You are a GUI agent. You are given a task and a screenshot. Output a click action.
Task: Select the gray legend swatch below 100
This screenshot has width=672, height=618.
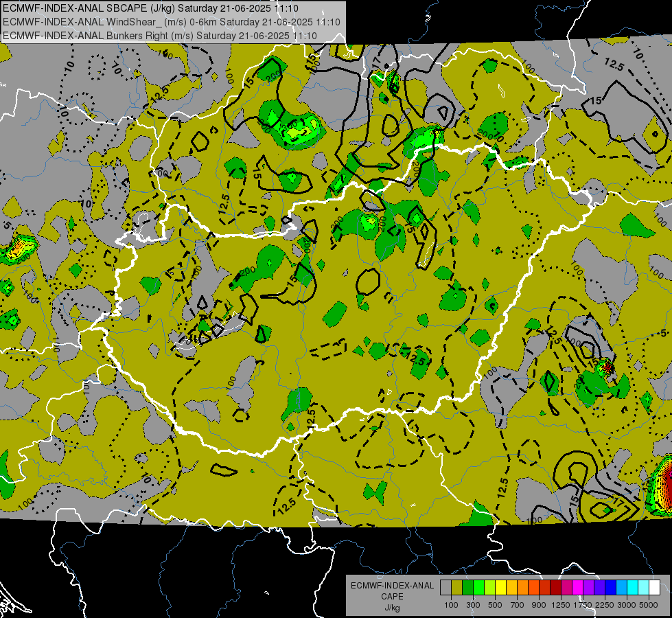(x=445, y=587)
